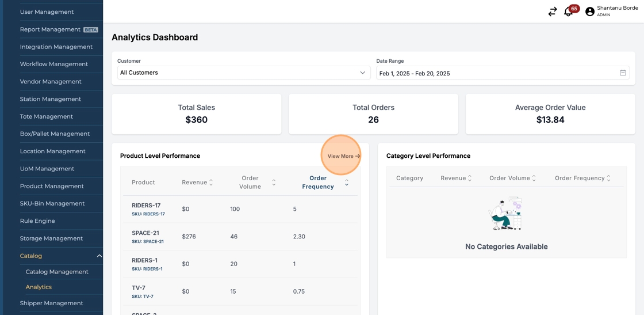Pick a date in Date Range field
The image size is (644, 315).
494,73
